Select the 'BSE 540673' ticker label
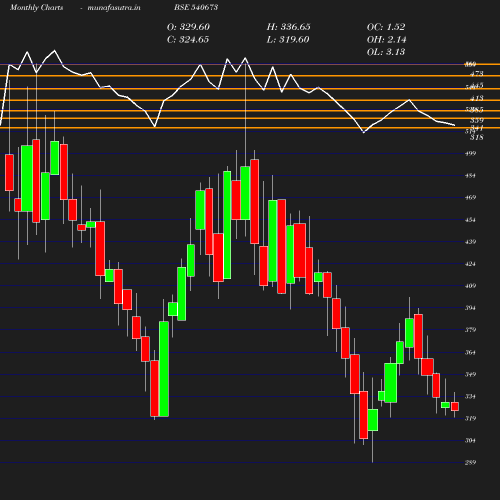 [196, 7]
